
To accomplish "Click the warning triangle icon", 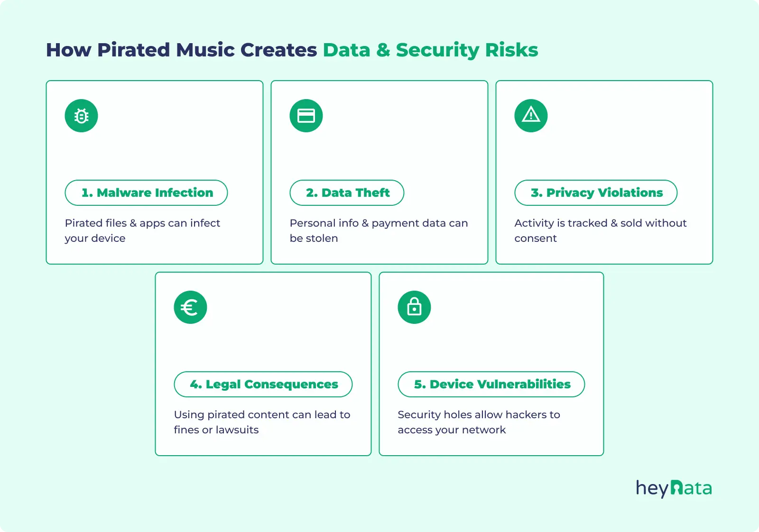I will pyautogui.click(x=531, y=116).
